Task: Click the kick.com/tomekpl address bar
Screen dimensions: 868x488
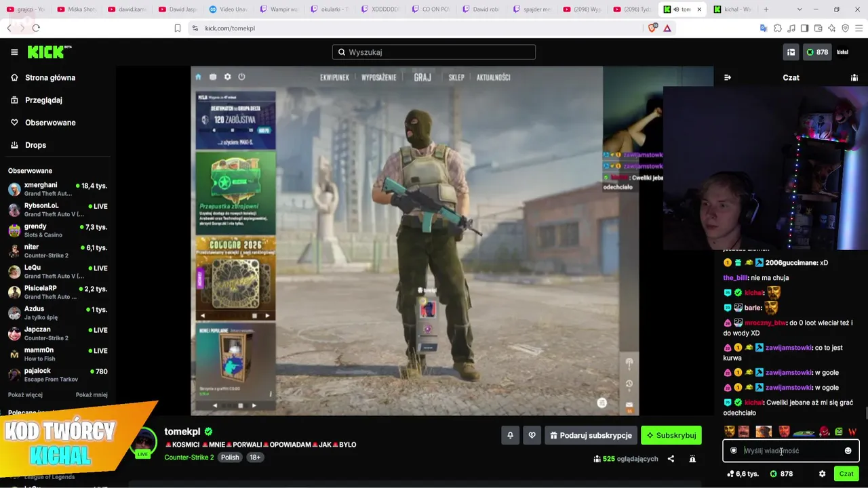Action: [x=414, y=28]
